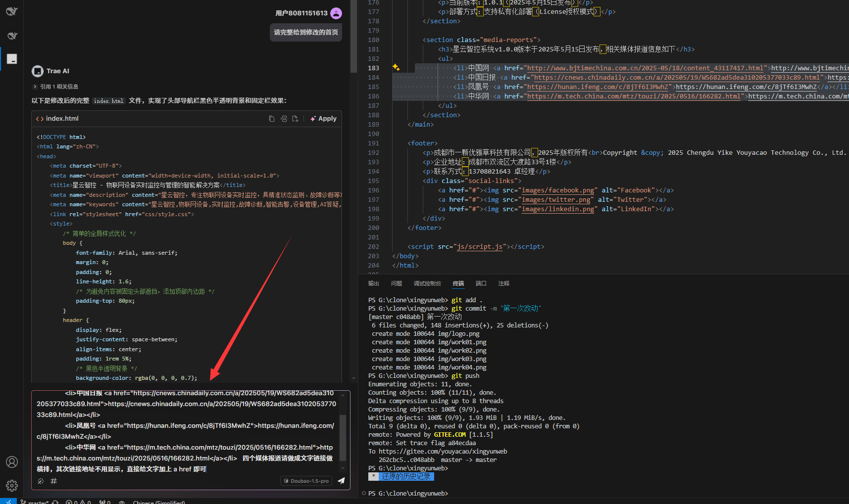Image resolution: width=849 pixels, height=504 pixels.
Task: Click the 'git push' command in terminal
Action: tap(465, 376)
